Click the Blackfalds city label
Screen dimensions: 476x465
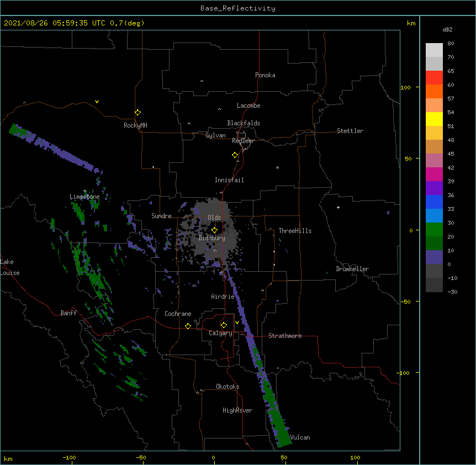(244, 123)
